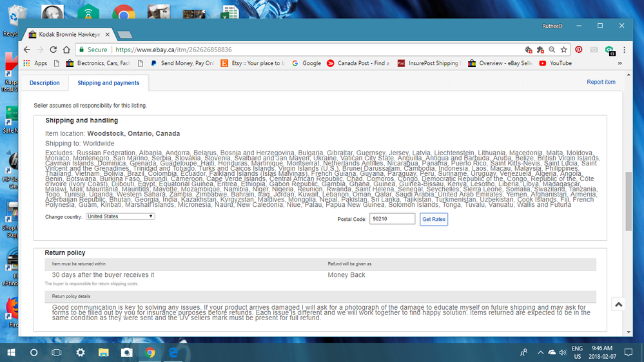
Task: Open the Etsy bookmark
Action: tap(253, 63)
